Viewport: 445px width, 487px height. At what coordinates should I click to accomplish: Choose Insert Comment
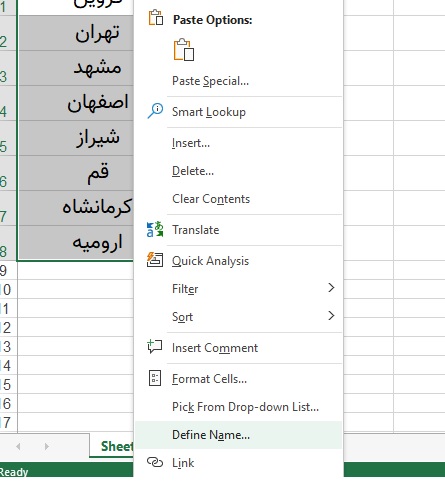click(238, 348)
